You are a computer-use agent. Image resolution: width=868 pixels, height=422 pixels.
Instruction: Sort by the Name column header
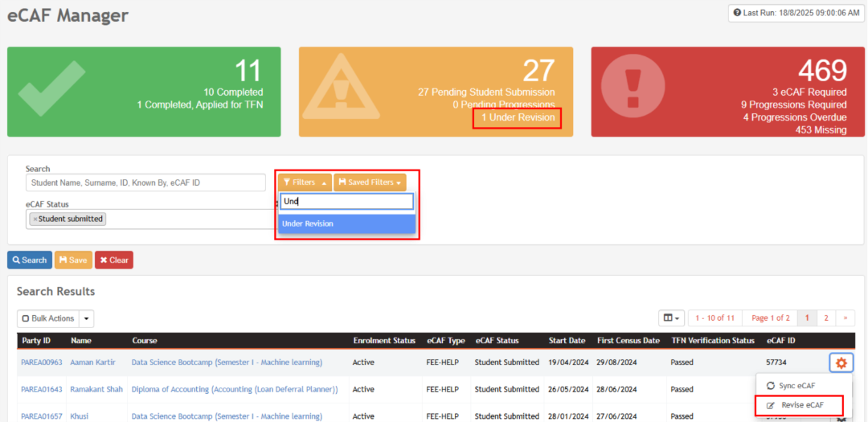(81, 341)
